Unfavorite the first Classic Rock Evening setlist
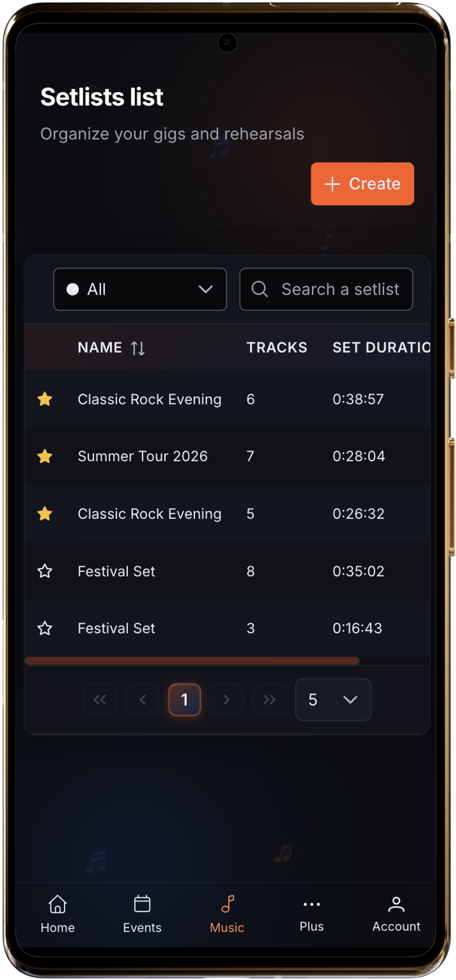Viewport: 456px width, 980px height. coord(45,399)
